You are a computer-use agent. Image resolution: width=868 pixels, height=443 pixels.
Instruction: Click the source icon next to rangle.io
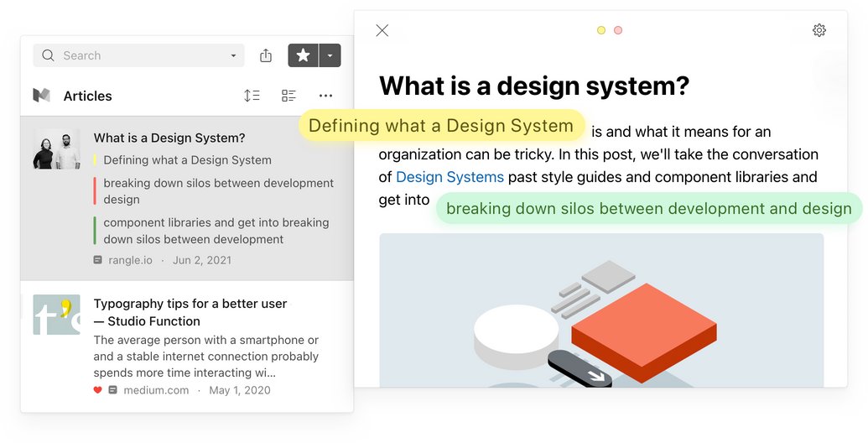point(97,260)
